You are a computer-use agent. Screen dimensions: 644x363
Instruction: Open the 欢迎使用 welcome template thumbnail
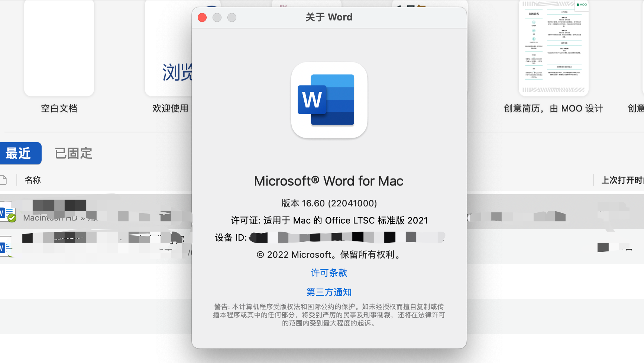168,48
